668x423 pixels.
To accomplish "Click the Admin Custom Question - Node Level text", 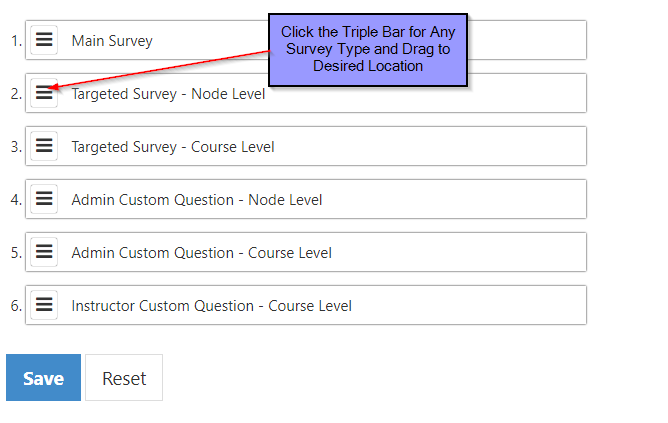I will tap(197, 200).
